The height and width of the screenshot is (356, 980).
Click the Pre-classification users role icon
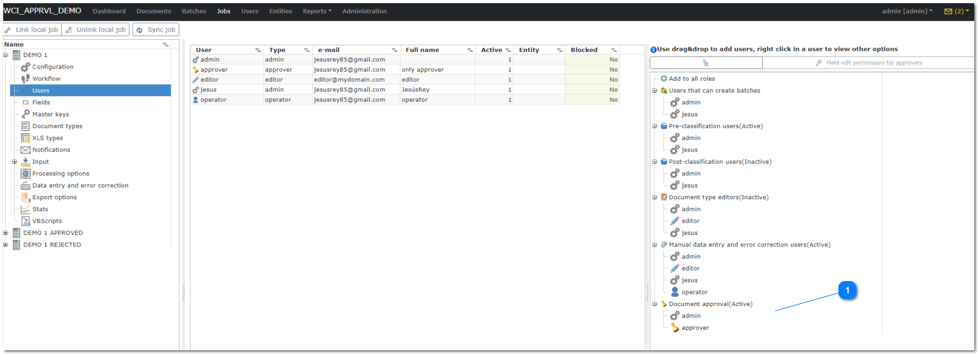click(664, 126)
